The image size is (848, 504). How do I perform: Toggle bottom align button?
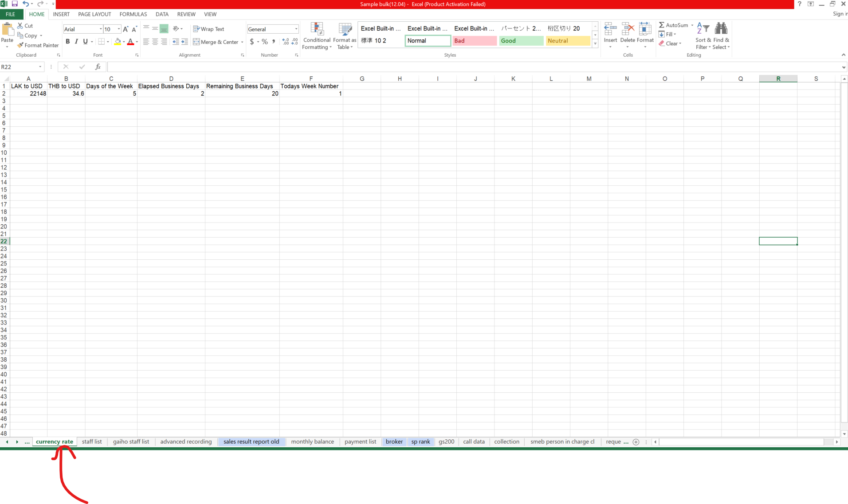point(164,29)
